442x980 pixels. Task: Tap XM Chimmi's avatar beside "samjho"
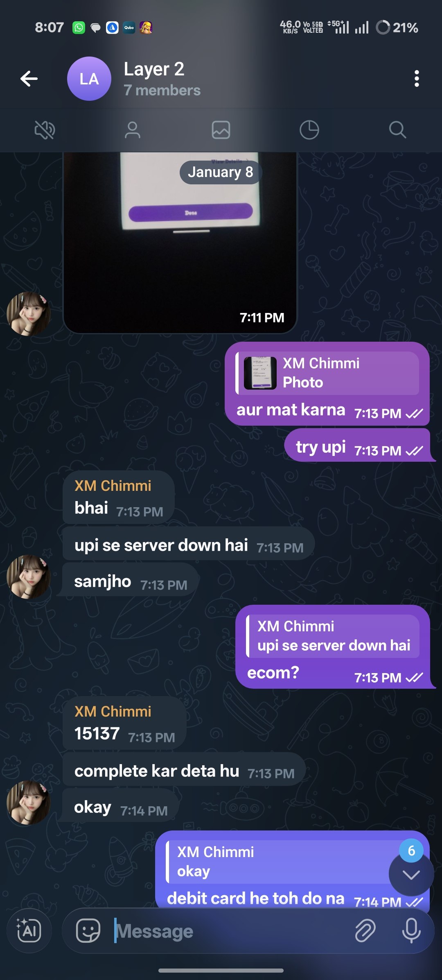[x=29, y=577]
